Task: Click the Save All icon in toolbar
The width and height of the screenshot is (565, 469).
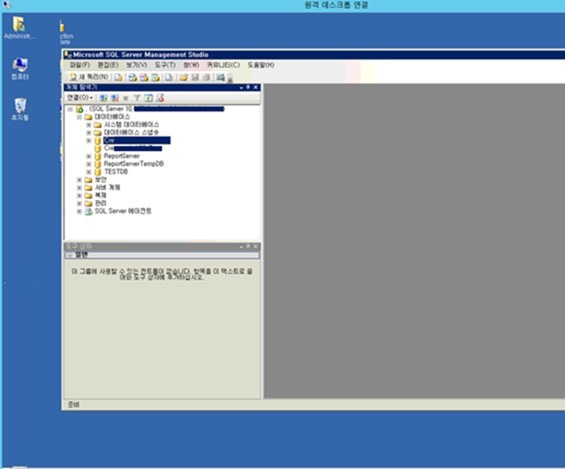Action: click(206, 77)
